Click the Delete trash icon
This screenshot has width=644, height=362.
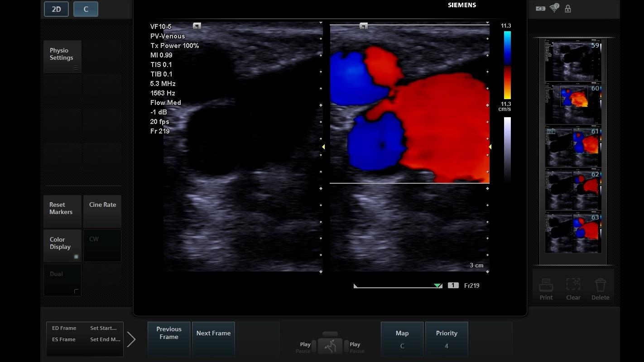(600, 286)
